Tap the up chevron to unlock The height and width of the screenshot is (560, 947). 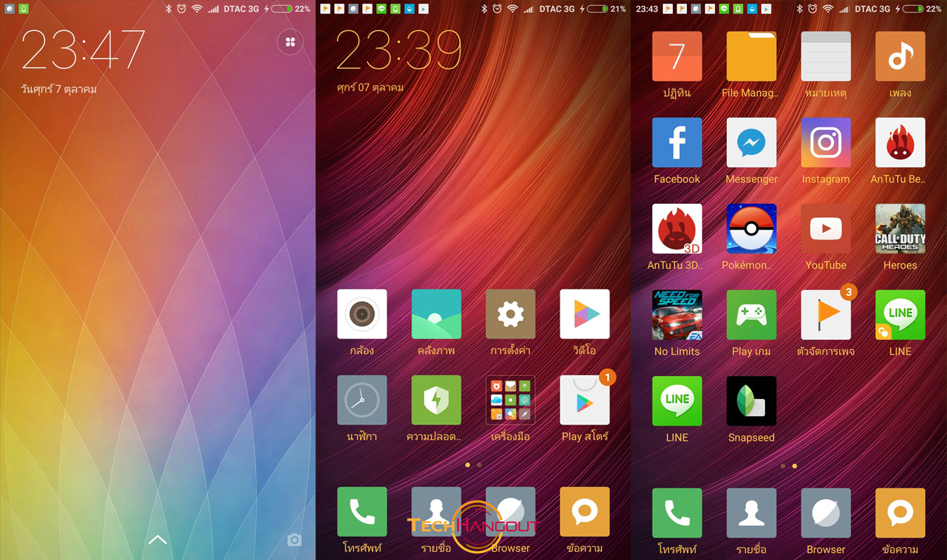click(x=157, y=540)
